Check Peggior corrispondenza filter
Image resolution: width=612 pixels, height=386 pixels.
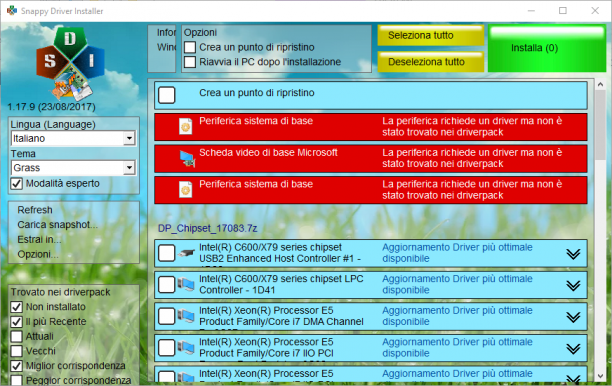(16, 380)
